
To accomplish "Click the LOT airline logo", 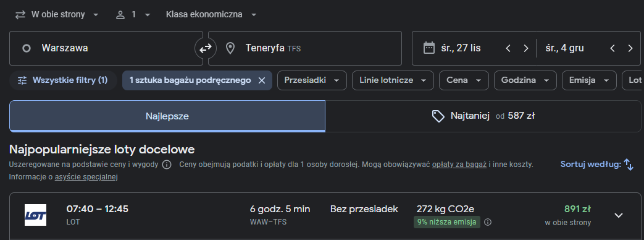I will (x=35, y=215).
